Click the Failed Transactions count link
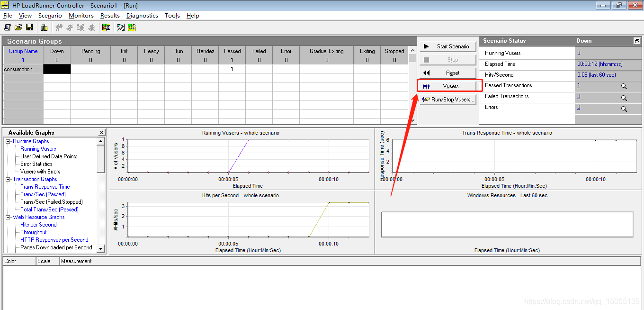Image resolution: width=644 pixels, height=310 pixels. (579, 96)
